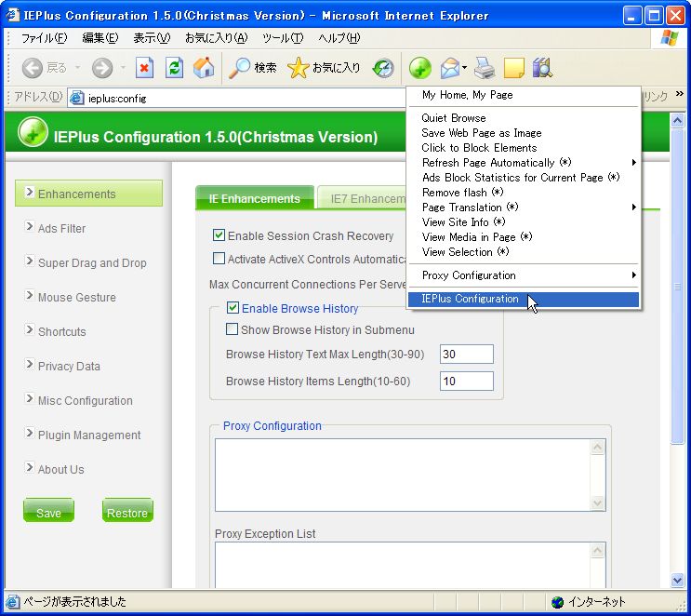Open Misc Configuration section
The width and height of the screenshot is (691, 616).
[85, 400]
